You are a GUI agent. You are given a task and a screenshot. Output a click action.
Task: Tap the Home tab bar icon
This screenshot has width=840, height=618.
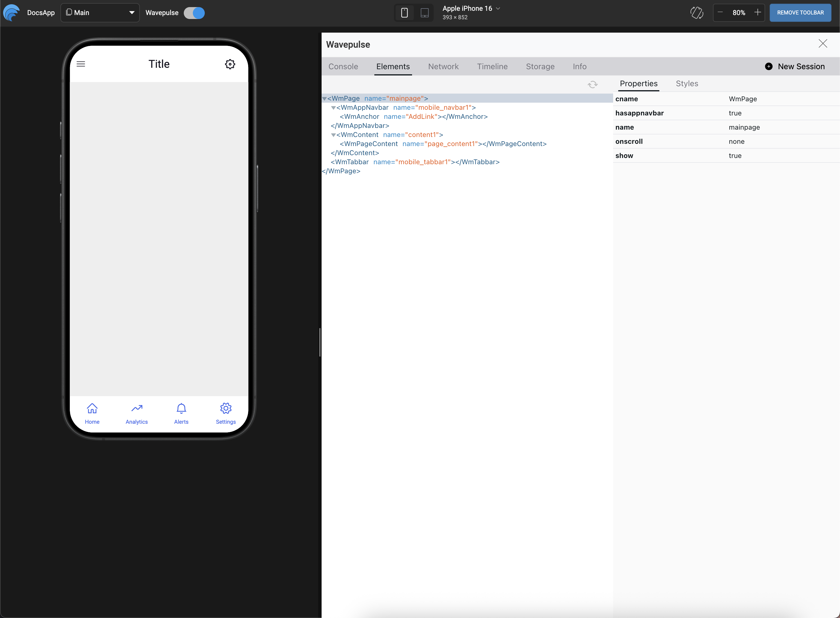[x=92, y=408]
